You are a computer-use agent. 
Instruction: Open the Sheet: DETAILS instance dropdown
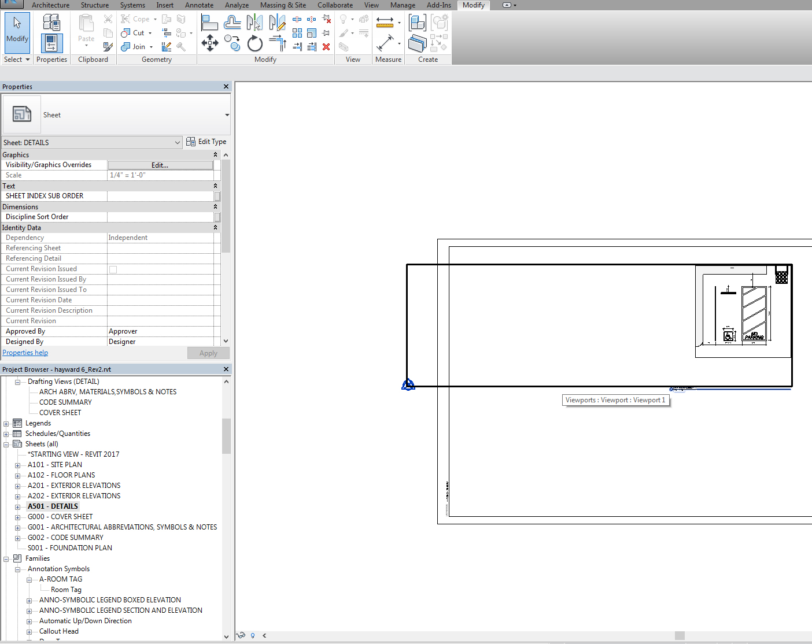pyautogui.click(x=178, y=143)
